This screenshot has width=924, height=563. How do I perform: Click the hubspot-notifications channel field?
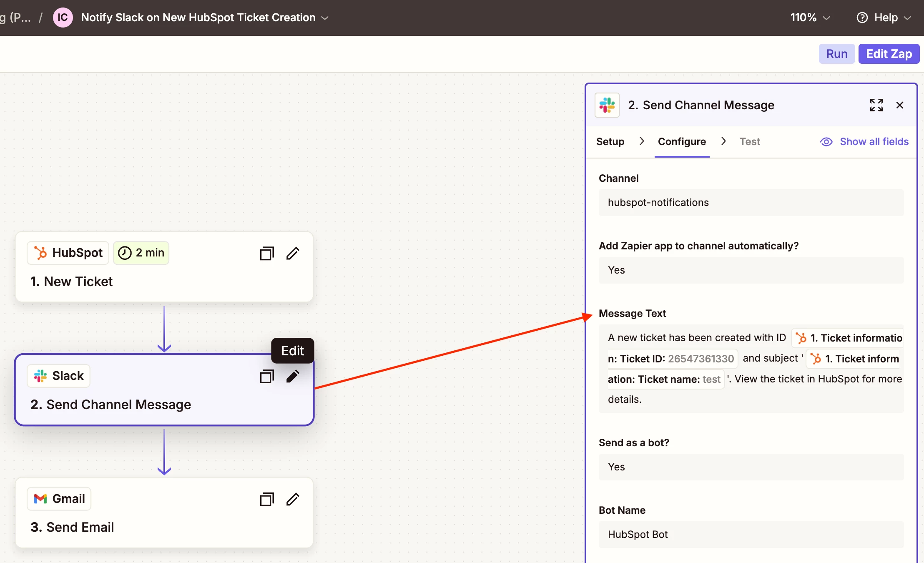[751, 203]
